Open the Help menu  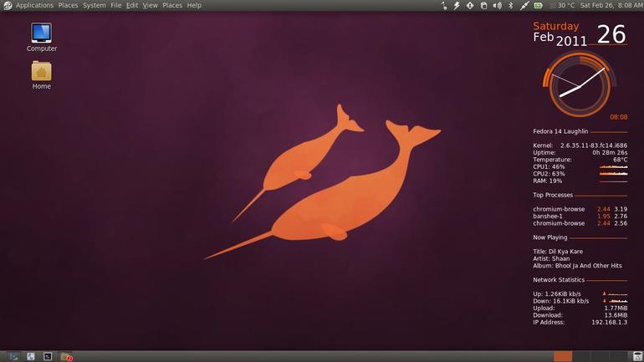[x=194, y=5]
